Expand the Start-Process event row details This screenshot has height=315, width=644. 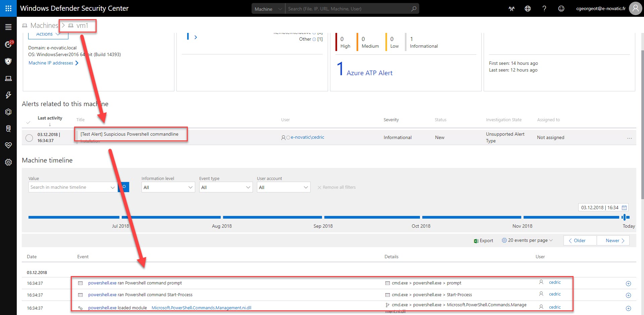click(628, 296)
